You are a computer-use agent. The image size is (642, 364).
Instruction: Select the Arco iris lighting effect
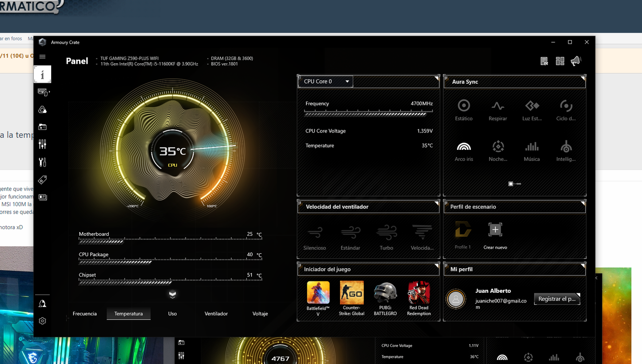pyautogui.click(x=464, y=151)
